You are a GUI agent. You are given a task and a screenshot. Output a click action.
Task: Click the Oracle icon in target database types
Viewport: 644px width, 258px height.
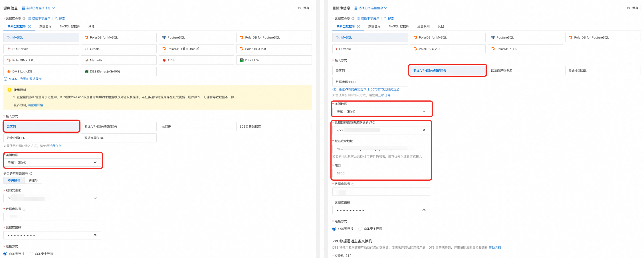[338, 49]
